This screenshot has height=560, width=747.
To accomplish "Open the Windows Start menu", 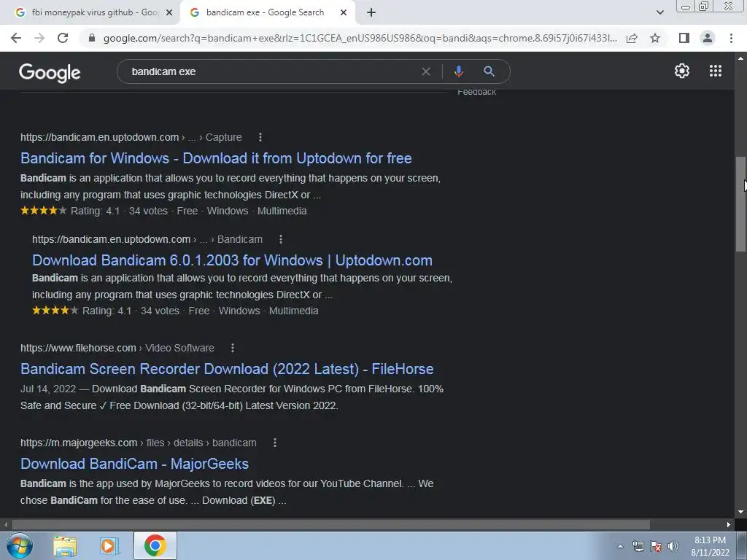I will (x=19, y=545).
